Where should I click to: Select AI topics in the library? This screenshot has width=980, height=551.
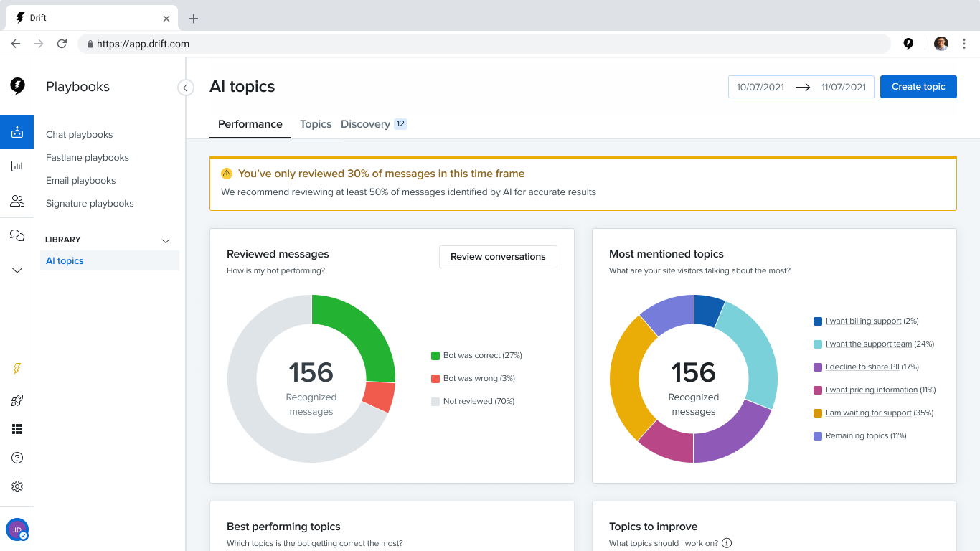pos(110,260)
